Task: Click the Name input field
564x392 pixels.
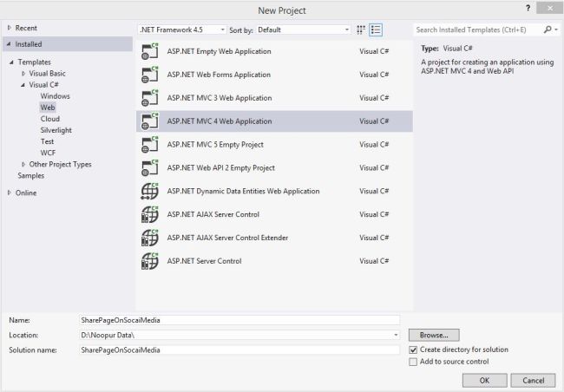Action: (239, 320)
